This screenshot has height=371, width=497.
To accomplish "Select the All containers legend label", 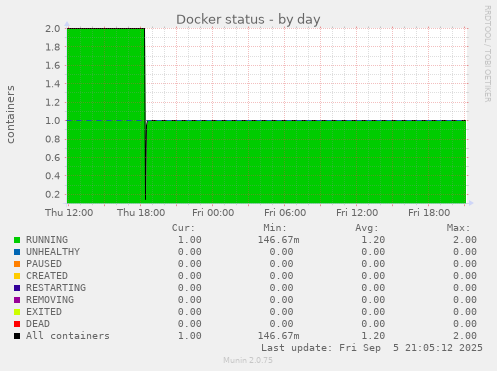I will (x=68, y=336).
